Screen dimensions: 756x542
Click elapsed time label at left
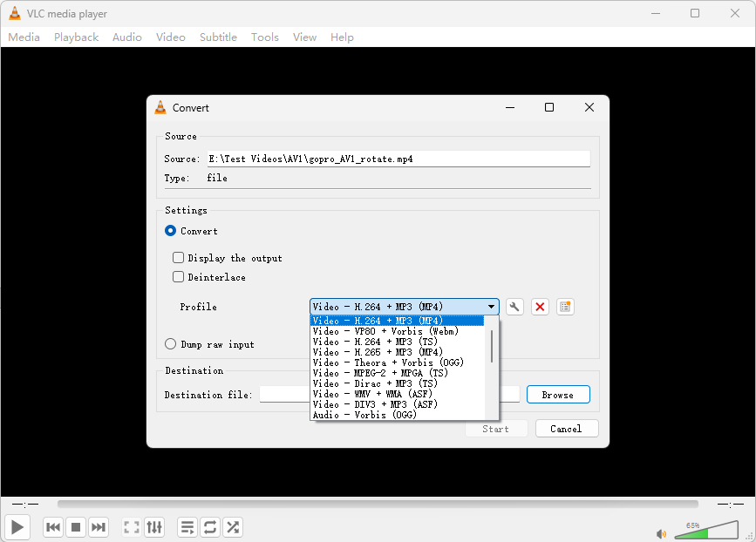[25, 505]
